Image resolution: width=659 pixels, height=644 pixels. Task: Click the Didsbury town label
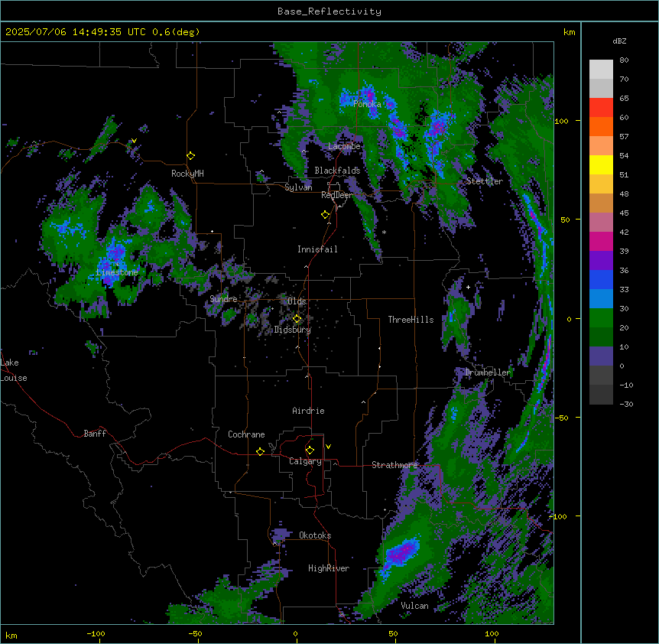point(293,330)
